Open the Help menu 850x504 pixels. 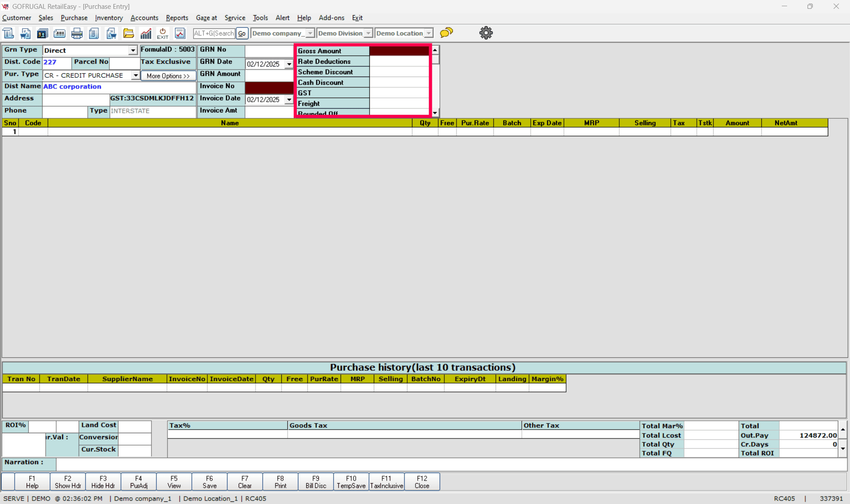(x=304, y=18)
